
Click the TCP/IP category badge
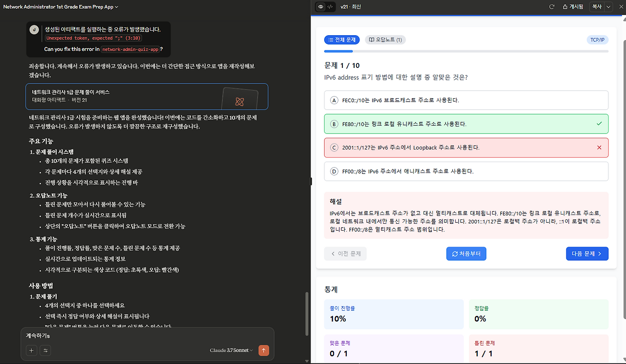pyautogui.click(x=597, y=40)
